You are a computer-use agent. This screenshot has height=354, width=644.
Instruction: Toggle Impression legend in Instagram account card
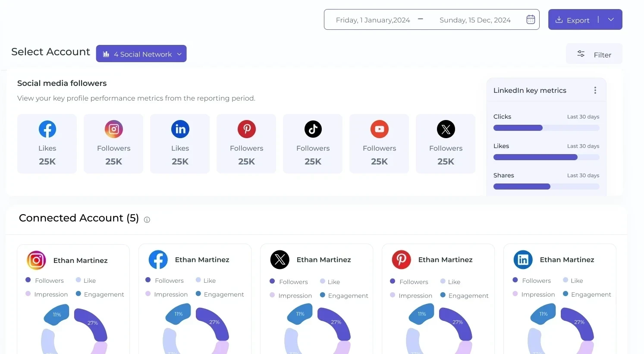[47, 294]
